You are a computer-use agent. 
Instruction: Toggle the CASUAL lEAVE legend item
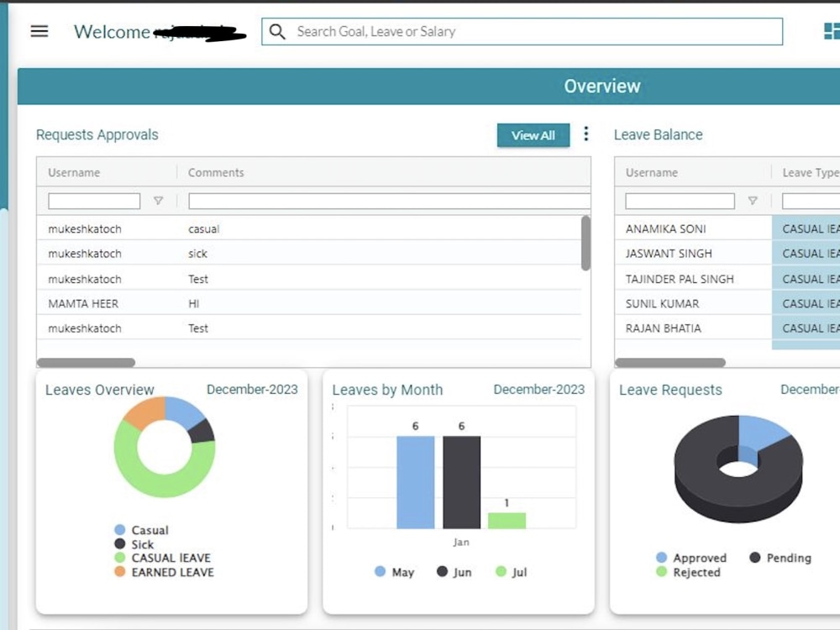pyautogui.click(x=163, y=558)
